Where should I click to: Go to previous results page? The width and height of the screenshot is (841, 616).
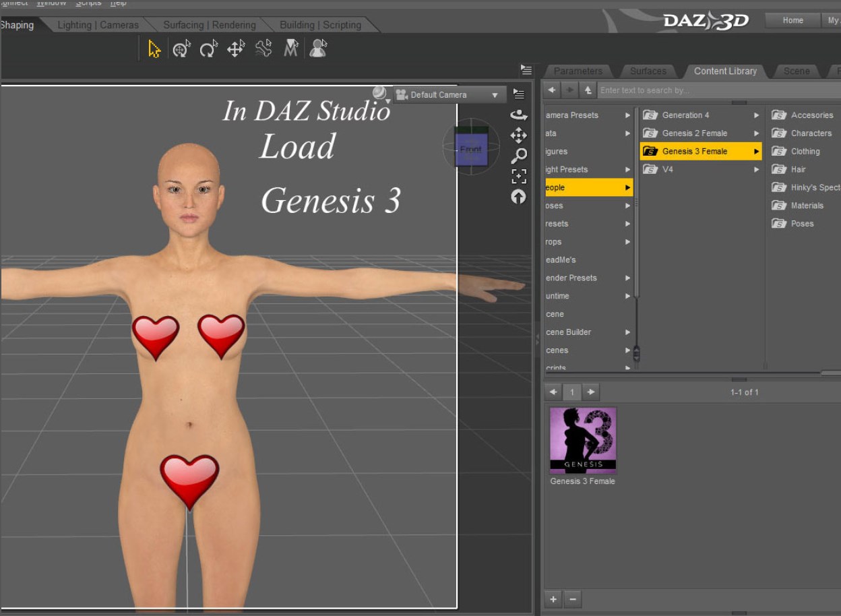tap(554, 392)
